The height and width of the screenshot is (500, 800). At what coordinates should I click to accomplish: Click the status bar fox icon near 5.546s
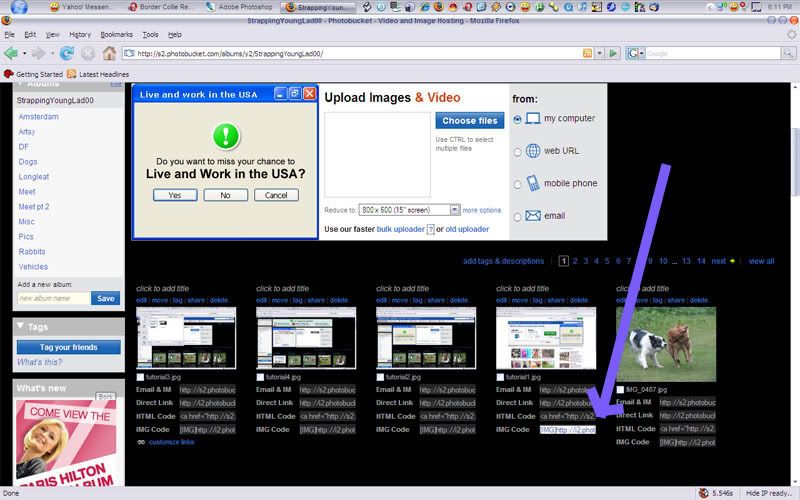[x=704, y=493]
